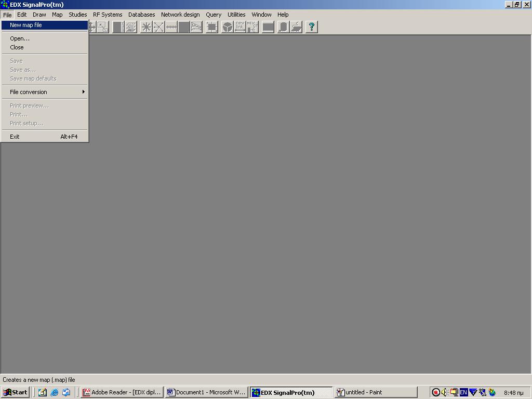532x399 pixels.
Task: Open the Window menu
Action: (x=261, y=15)
